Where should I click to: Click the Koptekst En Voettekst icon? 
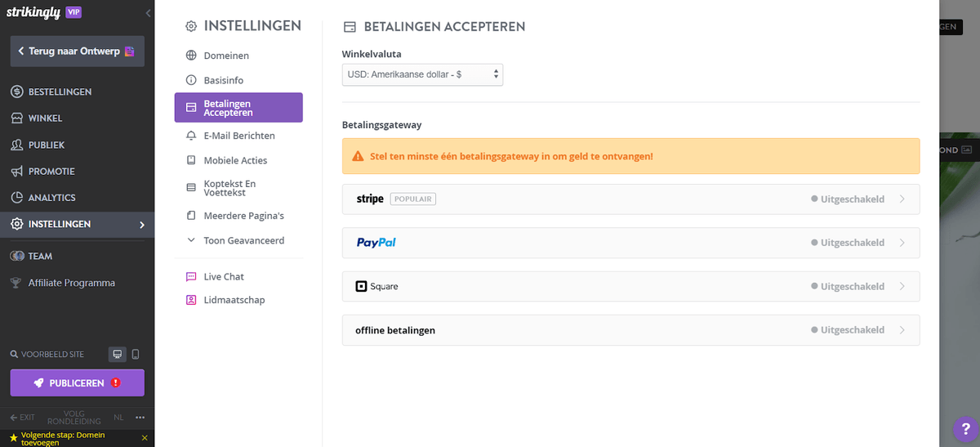click(191, 187)
